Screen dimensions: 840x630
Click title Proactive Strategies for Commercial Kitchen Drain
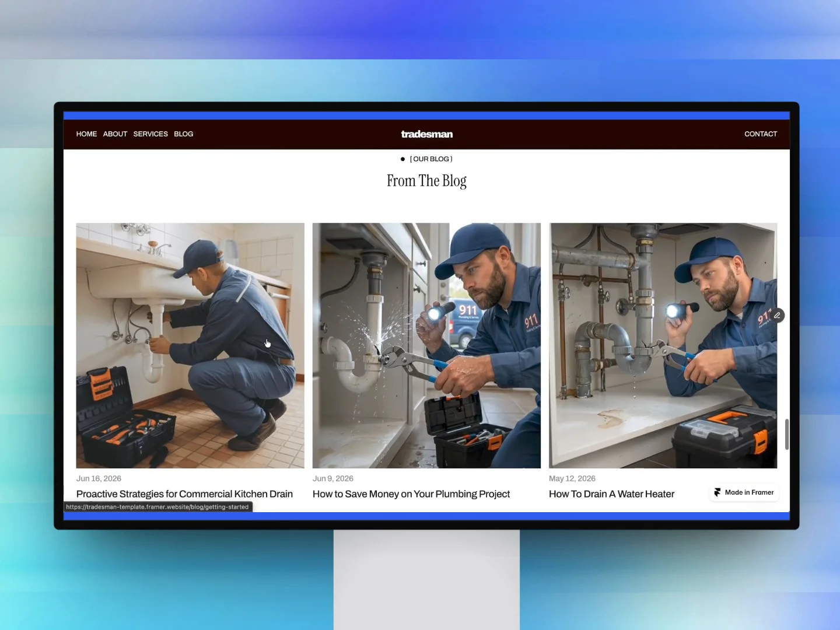pyautogui.click(x=184, y=494)
